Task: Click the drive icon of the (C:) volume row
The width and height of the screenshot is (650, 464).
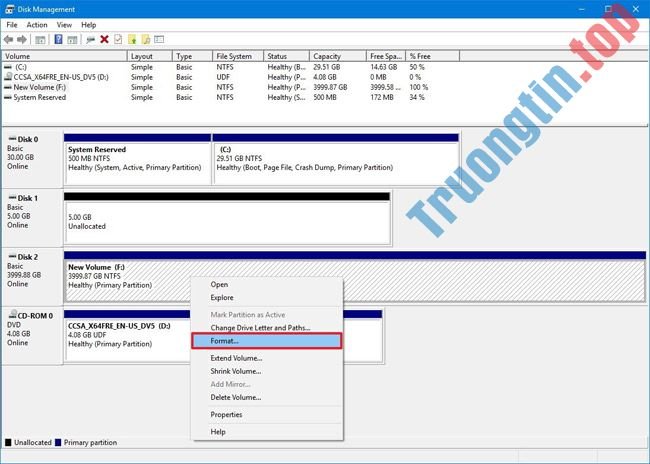Action: click(7, 67)
